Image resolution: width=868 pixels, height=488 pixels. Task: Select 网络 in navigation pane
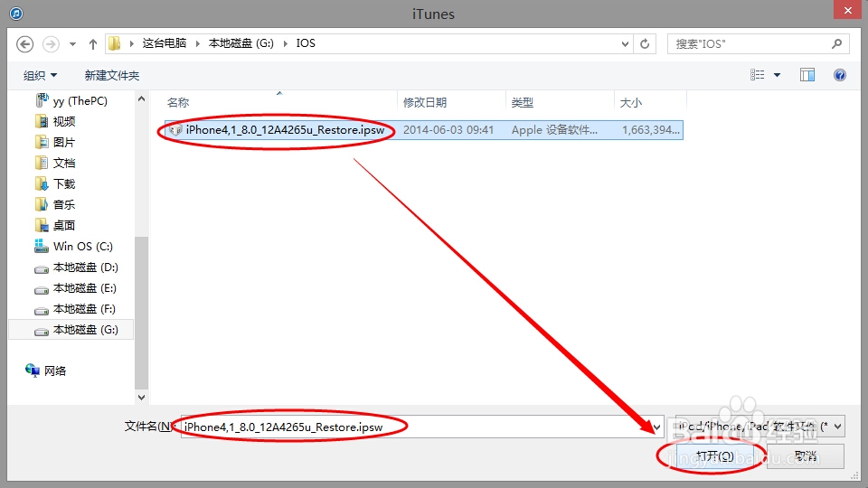coord(55,371)
